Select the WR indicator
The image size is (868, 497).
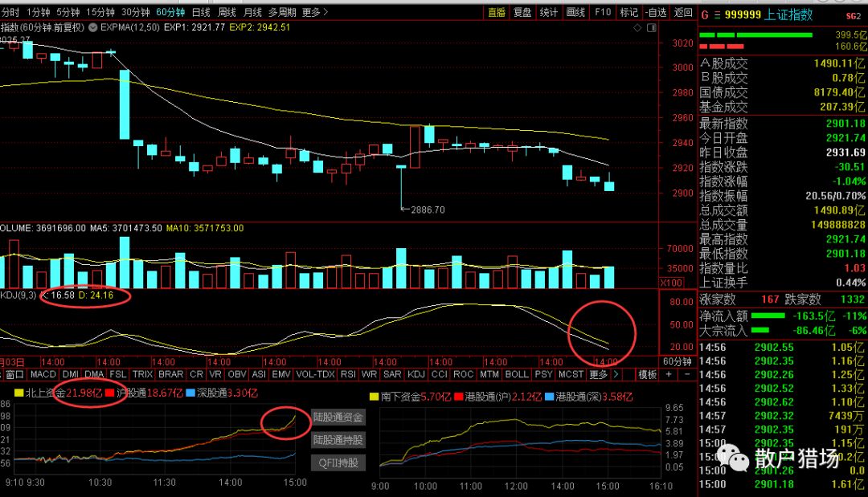click(x=369, y=374)
